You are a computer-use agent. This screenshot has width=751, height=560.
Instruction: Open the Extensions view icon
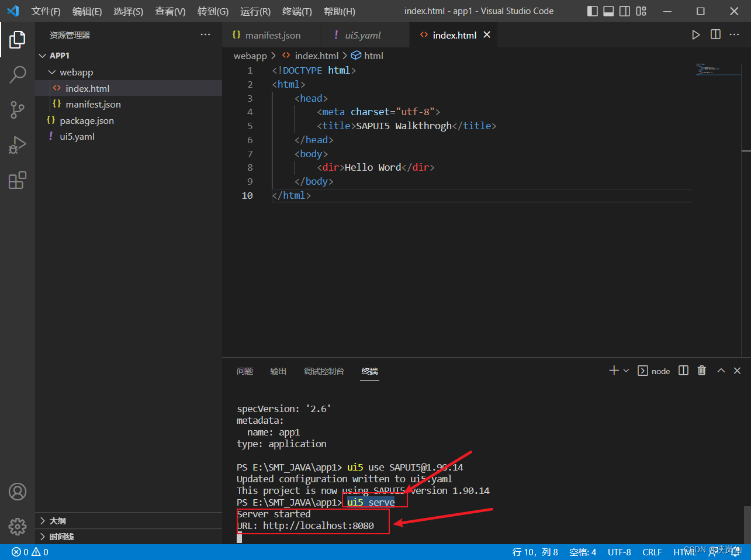[x=18, y=179]
